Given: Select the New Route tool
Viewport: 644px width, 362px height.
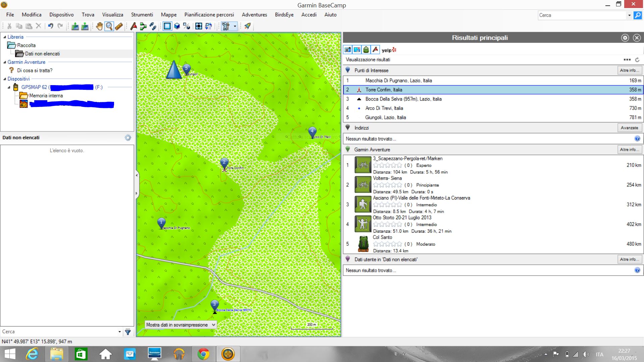Looking at the screenshot, I should coord(143,26).
